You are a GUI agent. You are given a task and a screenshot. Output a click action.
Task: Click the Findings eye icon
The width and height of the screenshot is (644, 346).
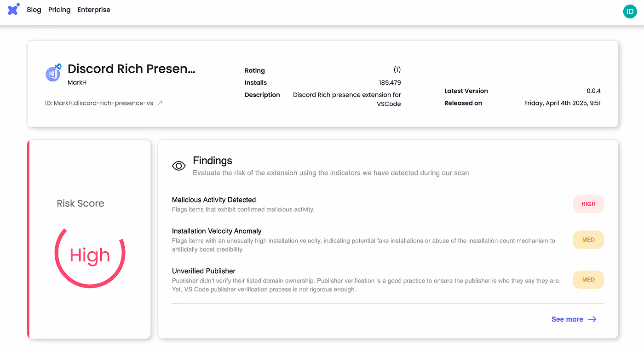point(179,166)
